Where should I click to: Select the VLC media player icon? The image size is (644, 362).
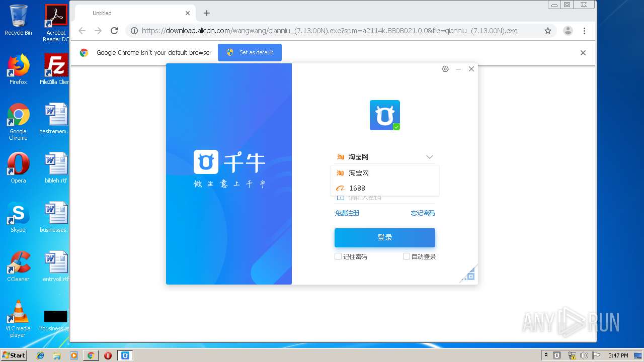point(18,319)
